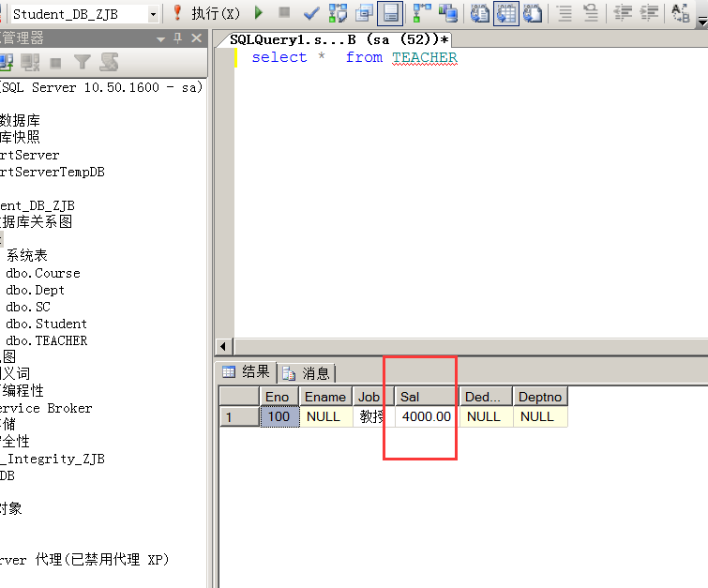Select the NULL cell under Deptno

tap(540, 416)
